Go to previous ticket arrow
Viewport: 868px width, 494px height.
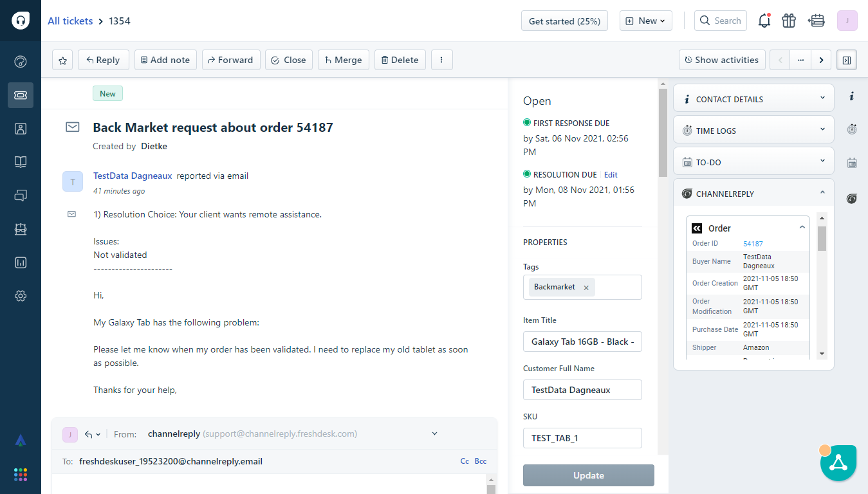click(x=780, y=60)
